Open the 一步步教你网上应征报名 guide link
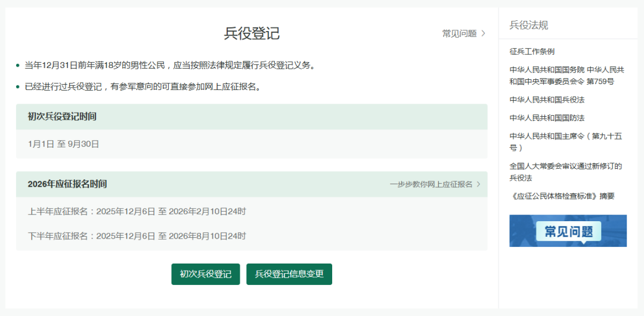 (x=431, y=184)
